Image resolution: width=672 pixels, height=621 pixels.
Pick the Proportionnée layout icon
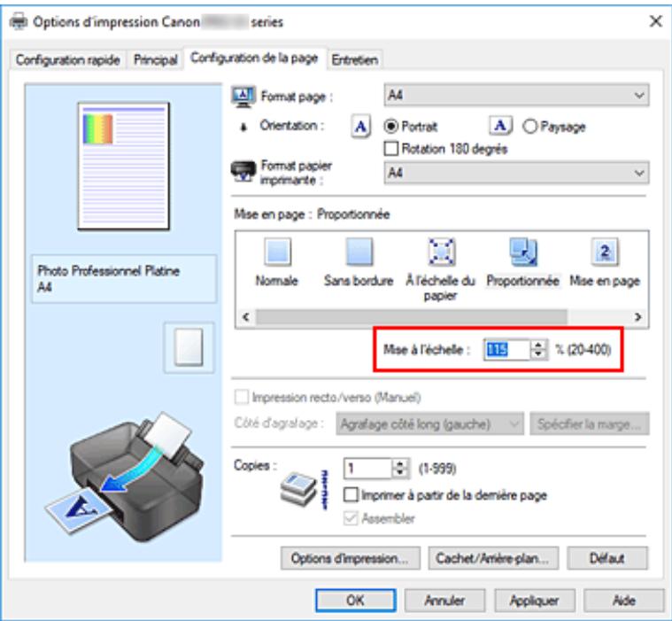click(x=523, y=252)
